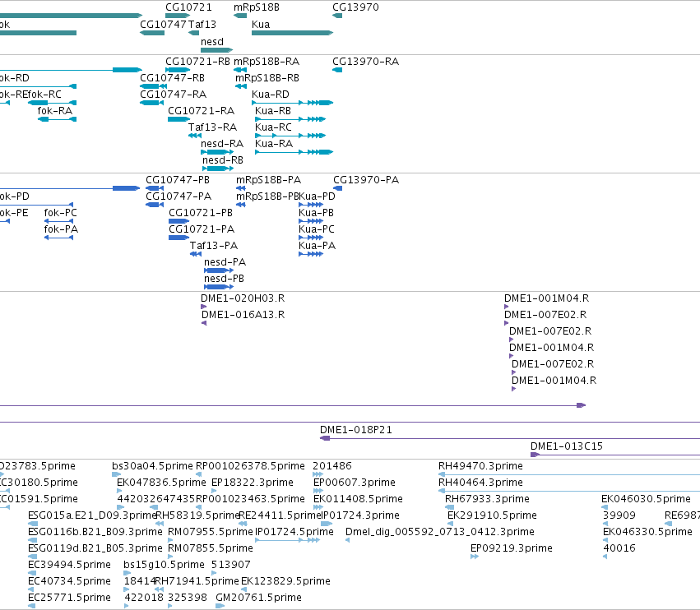This screenshot has height=610, width=700.
Task: Click the 201486 feature label
Action: (332, 466)
